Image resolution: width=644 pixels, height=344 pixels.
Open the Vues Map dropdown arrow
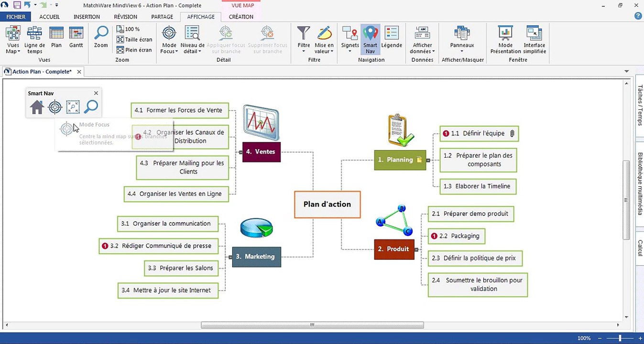(19, 52)
